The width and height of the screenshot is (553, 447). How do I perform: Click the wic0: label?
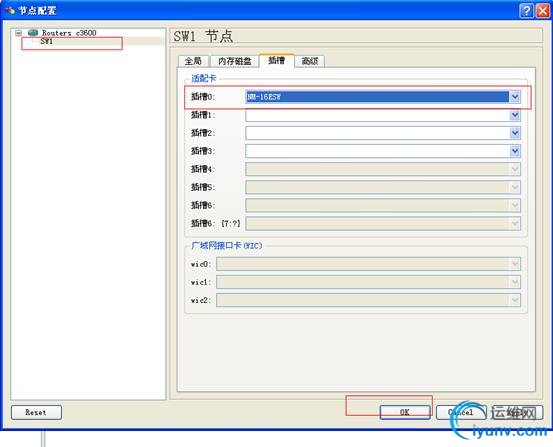[201, 264]
